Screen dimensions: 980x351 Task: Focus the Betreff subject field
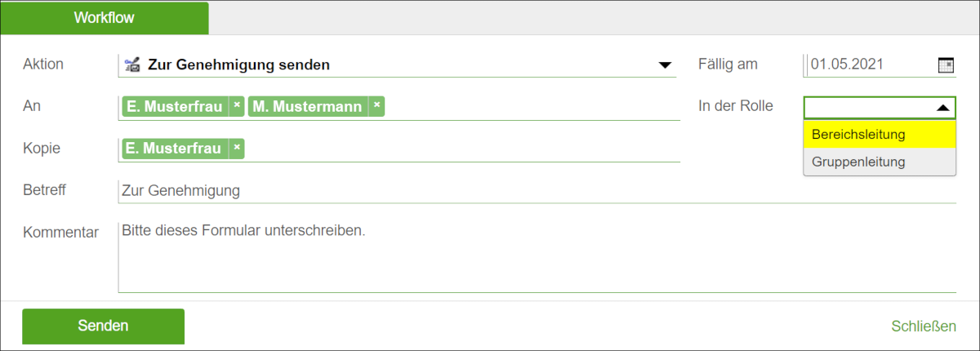[x=537, y=191]
